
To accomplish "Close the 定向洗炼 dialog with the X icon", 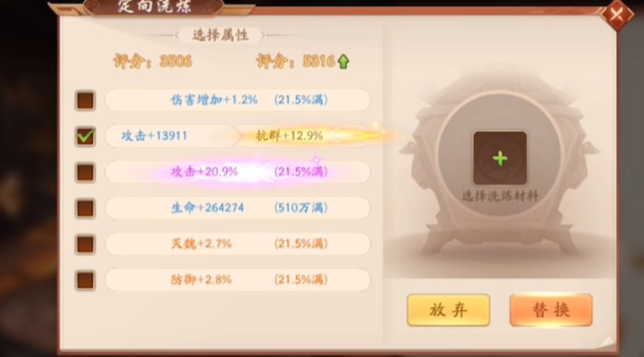I will (617, 15).
